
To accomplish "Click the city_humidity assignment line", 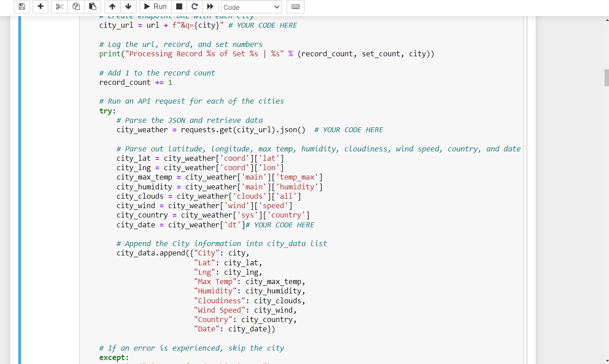I will pos(220,187).
